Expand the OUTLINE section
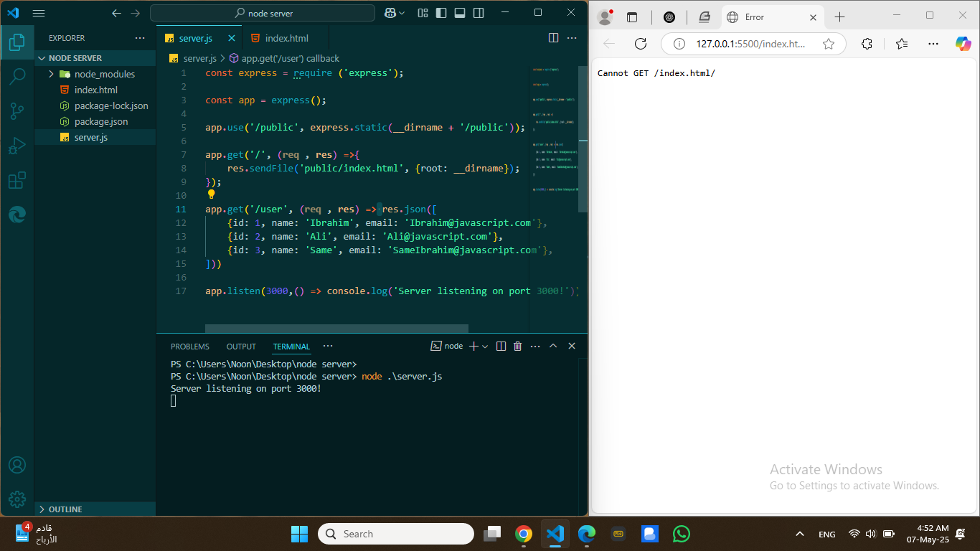 pyautogui.click(x=41, y=509)
